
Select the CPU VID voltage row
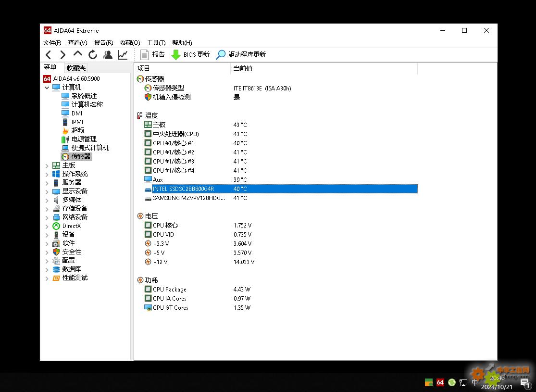click(281, 235)
